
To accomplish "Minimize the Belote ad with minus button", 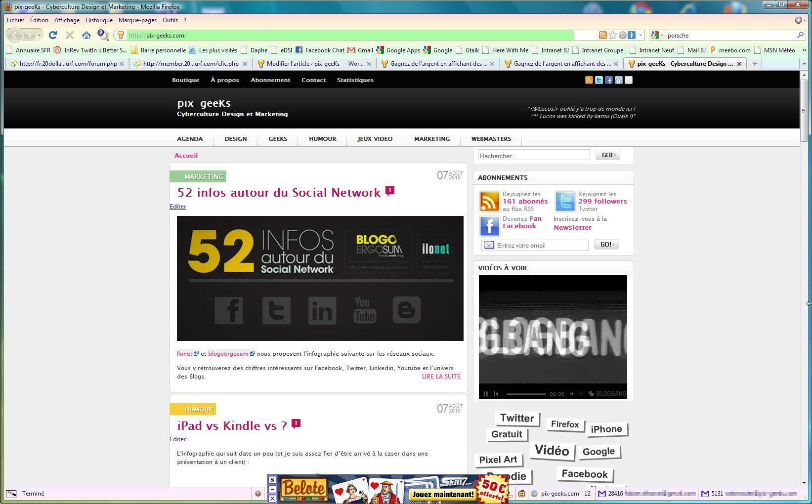I will click(272, 489).
